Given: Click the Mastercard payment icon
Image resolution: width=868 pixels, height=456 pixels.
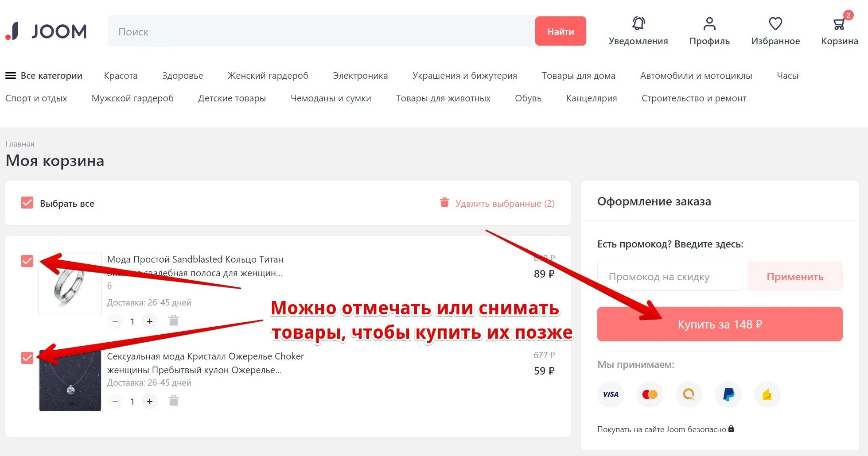Looking at the screenshot, I should click(x=650, y=394).
